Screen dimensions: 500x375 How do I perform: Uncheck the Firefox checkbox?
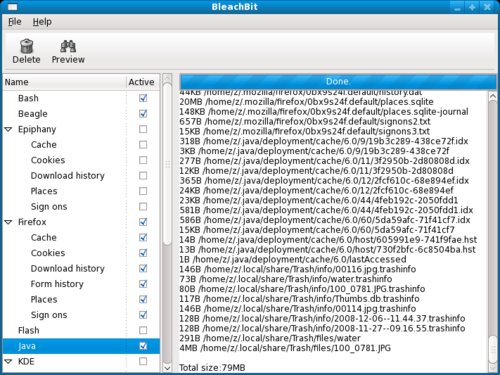(143, 222)
